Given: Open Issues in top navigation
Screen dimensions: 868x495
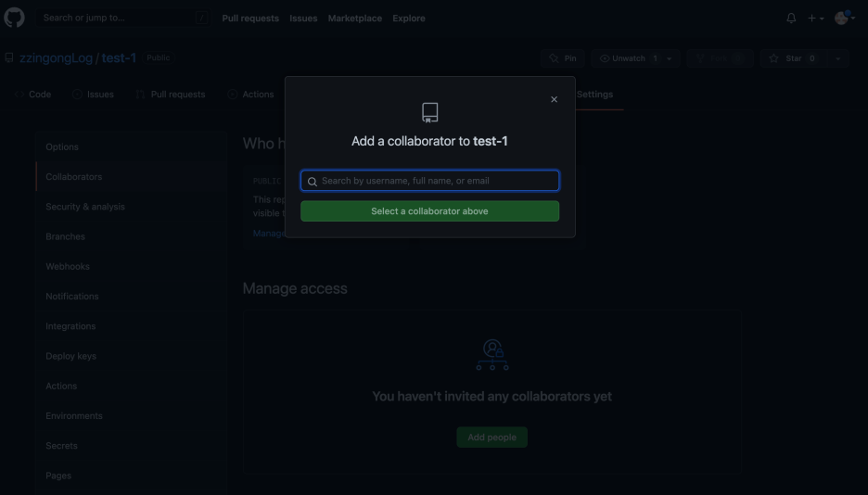Looking at the screenshot, I should [303, 19].
